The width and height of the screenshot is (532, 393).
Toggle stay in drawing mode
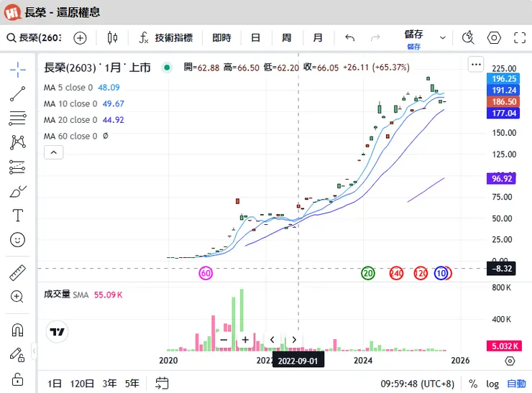tap(17, 355)
